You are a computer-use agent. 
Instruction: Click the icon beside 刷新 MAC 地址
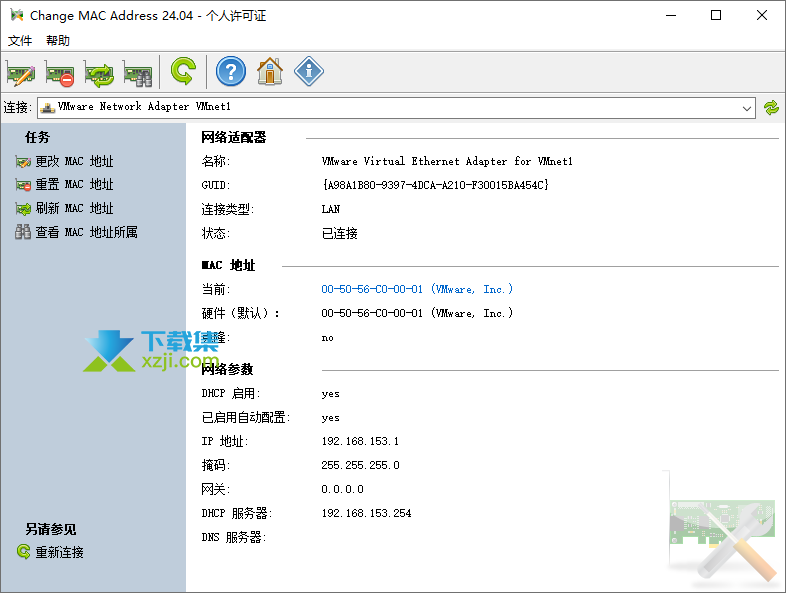pyautogui.click(x=23, y=209)
